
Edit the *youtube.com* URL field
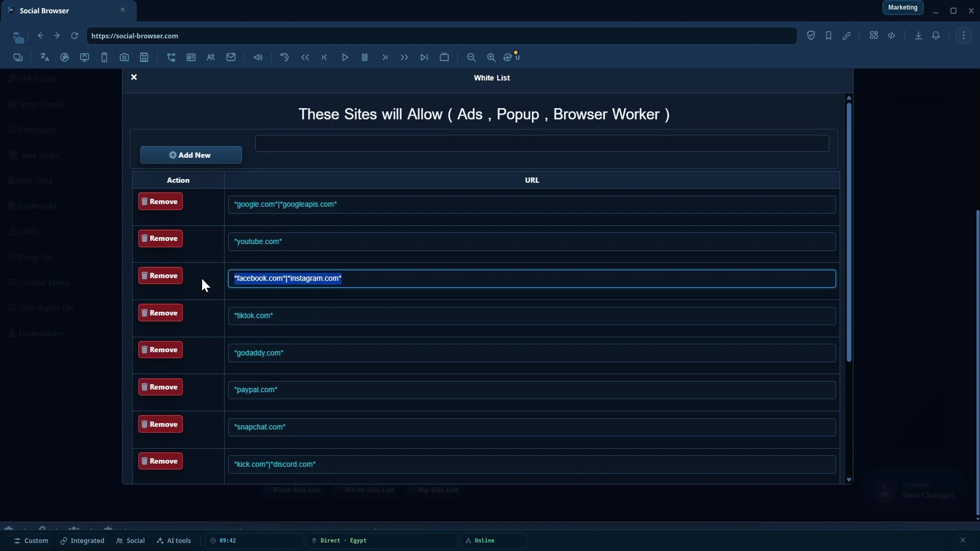tap(532, 242)
